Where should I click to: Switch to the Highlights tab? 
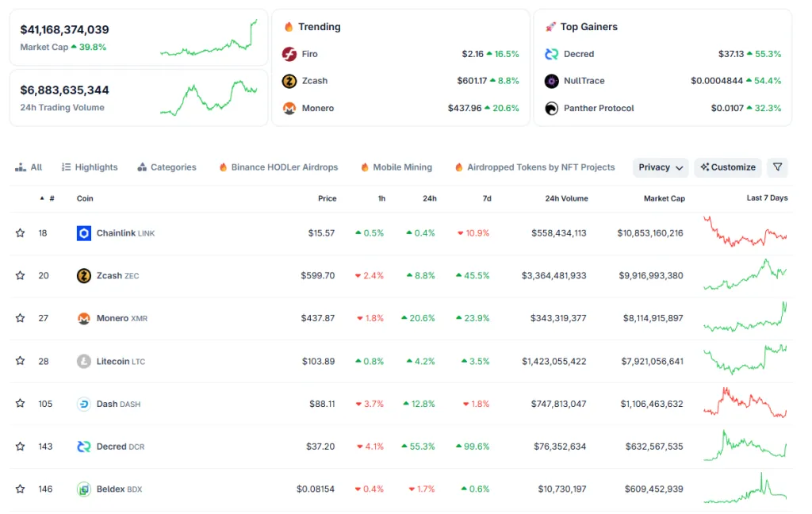coord(90,167)
